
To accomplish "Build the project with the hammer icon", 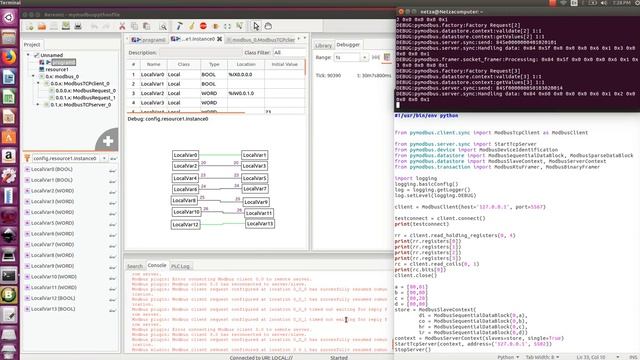I will [x=179, y=26].
